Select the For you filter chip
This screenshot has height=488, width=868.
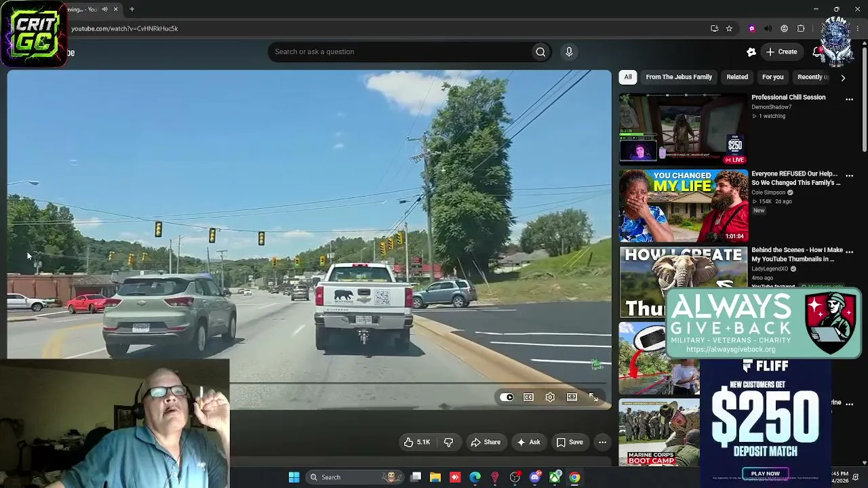click(772, 77)
